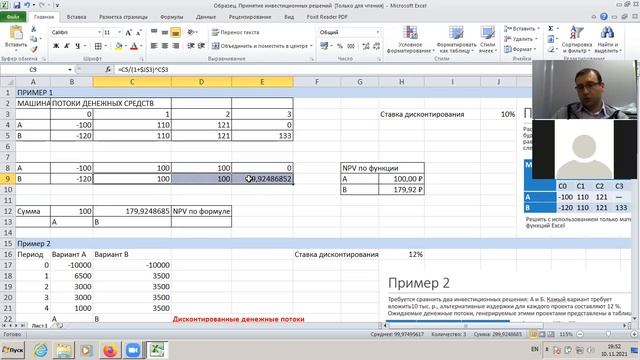640x360 pixels.
Task: Click the Name Box showing C9
Action: pyautogui.click(x=33, y=70)
